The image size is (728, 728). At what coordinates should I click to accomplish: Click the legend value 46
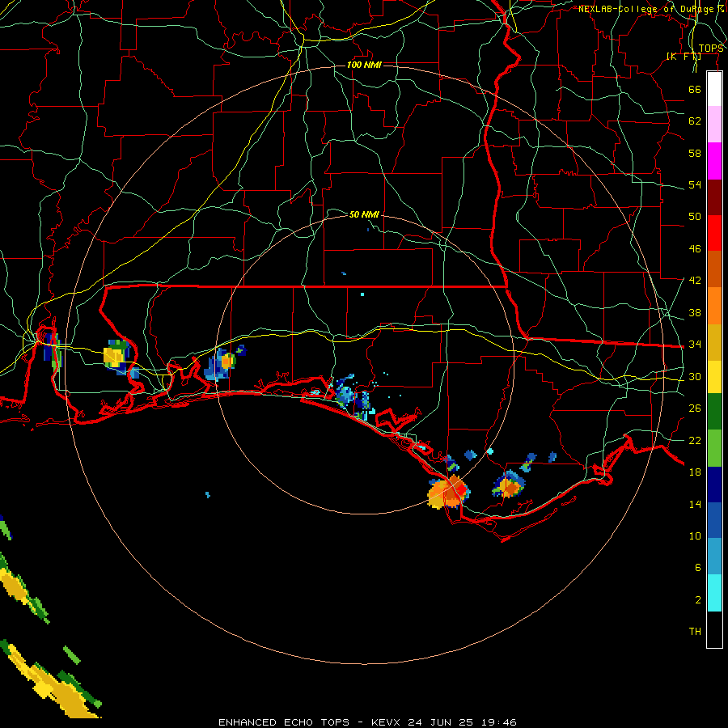(695, 249)
